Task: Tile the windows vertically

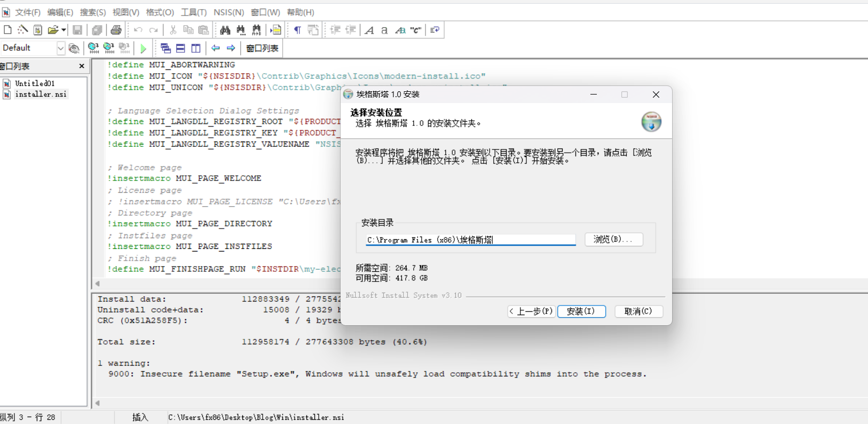Action: click(x=196, y=48)
